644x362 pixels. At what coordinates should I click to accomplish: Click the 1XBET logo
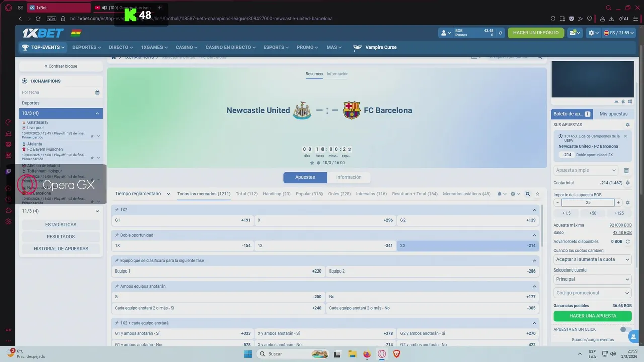click(43, 33)
